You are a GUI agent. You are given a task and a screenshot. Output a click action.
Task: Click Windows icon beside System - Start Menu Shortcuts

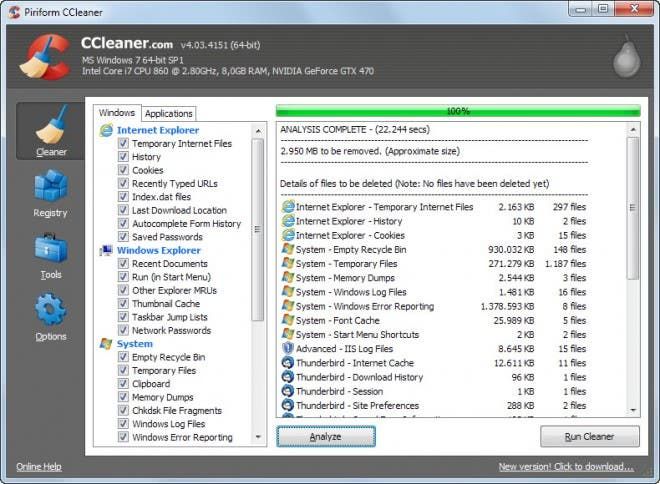[x=288, y=335]
